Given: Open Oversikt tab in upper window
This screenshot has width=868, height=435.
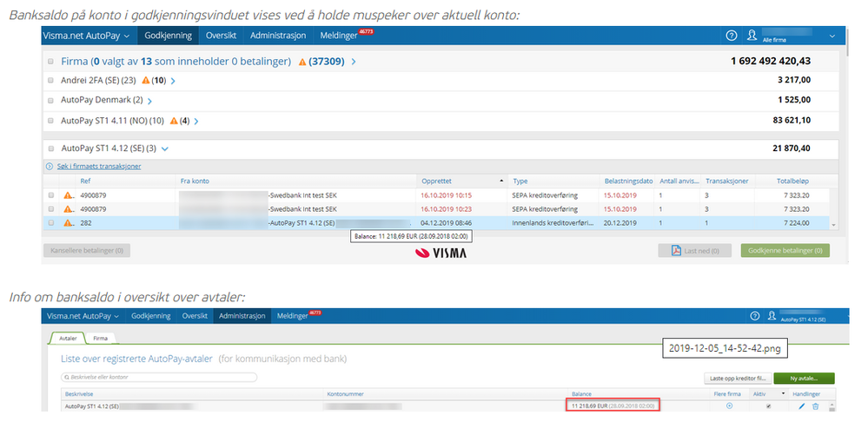Looking at the screenshot, I should 221,36.
